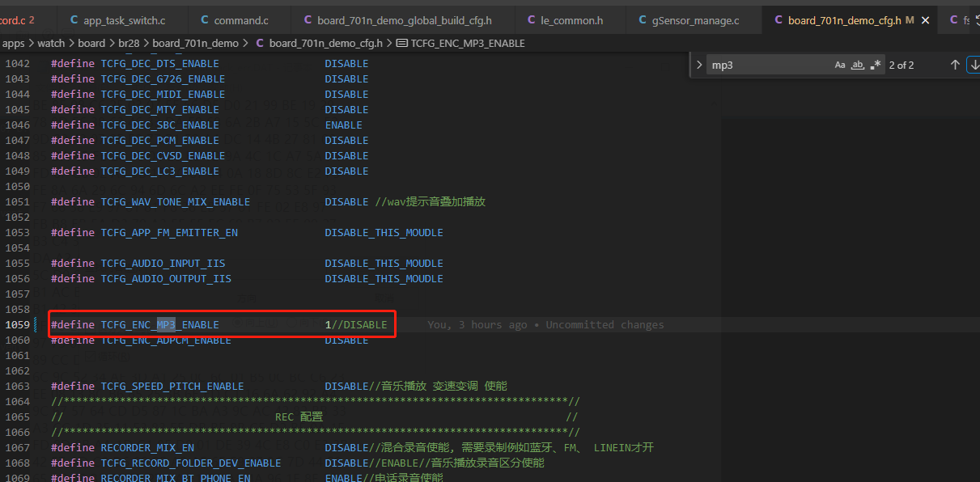This screenshot has width=980, height=482.
Task: Click the ENABLE value of TCFG_DEC_SBC_ENABLE
Action: tap(344, 125)
